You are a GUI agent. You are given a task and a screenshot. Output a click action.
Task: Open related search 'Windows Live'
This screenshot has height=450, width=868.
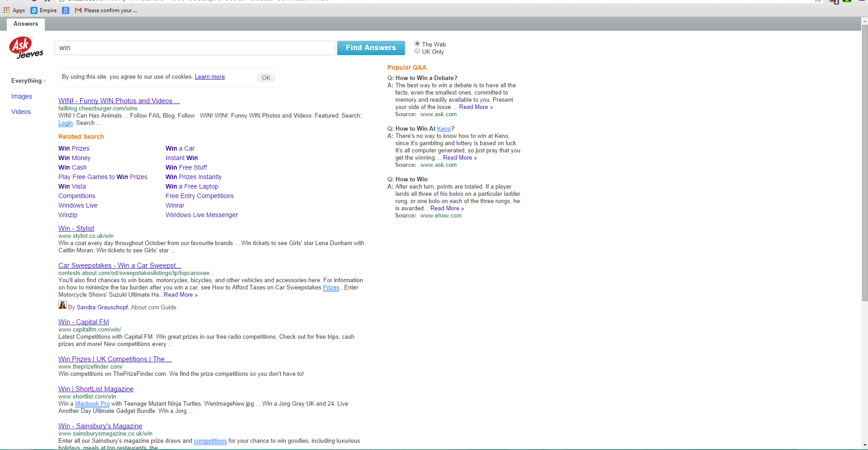78,205
